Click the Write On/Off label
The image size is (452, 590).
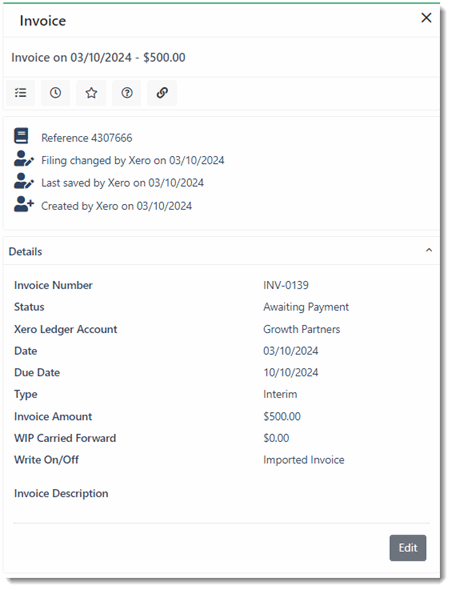coord(46,460)
